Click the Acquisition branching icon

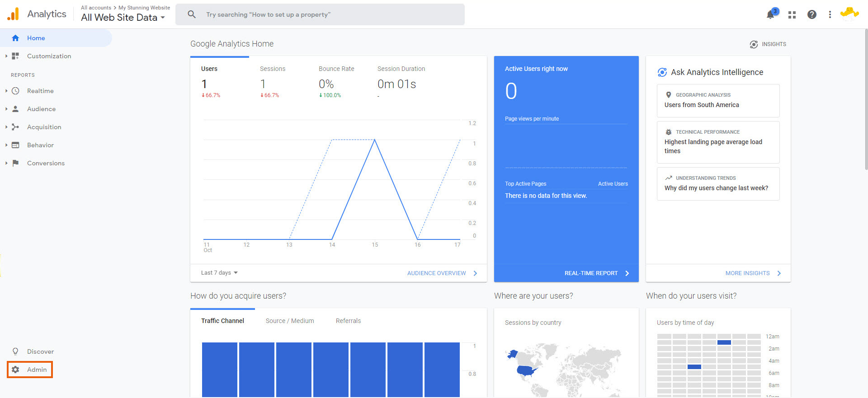pyautogui.click(x=15, y=127)
